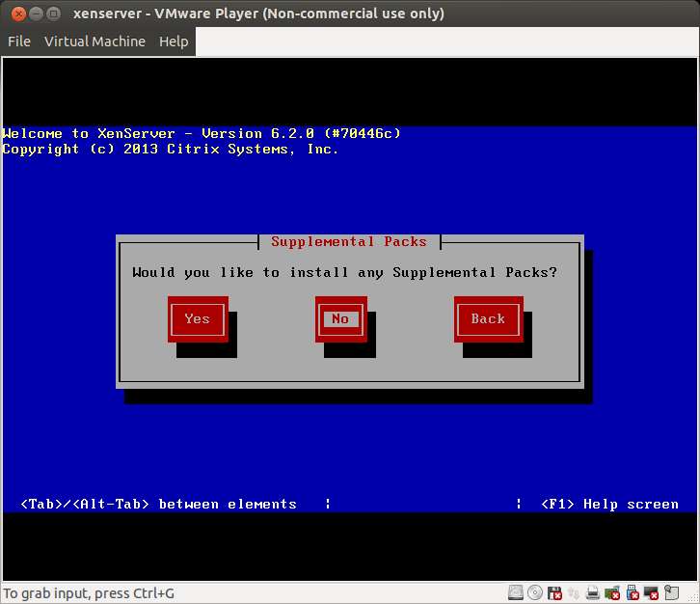Click the hard disk device icon
The width and height of the screenshot is (700, 604).
pyautogui.click(x=516, y=592)
